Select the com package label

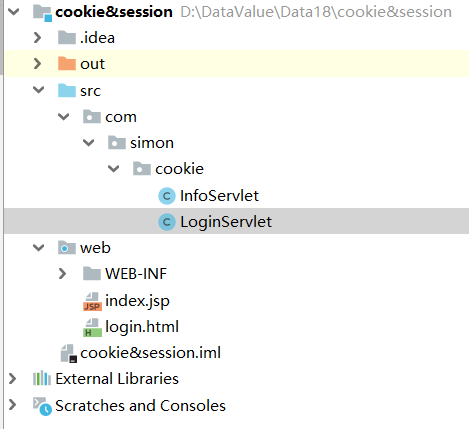(x=121, y=117)
